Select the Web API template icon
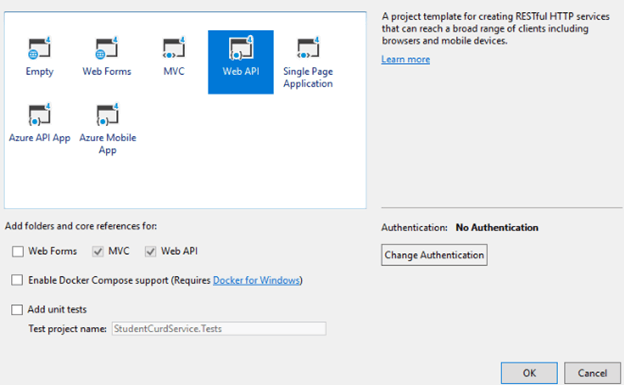Viewport: 624px width, 385px height. coord(241,48)
